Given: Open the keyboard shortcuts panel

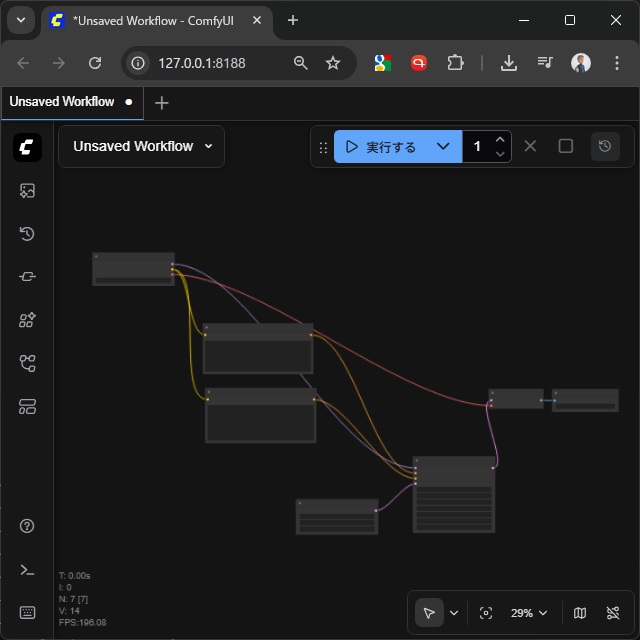Looking at the screenshot, I should tap(27, 612).
